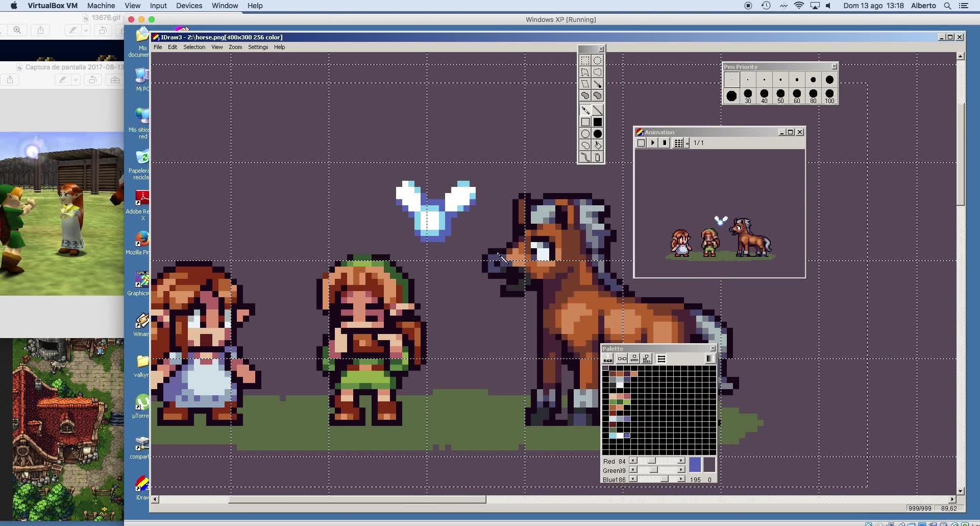Select the elliptical selection tool
The height and width of the screenshot is (526, 980).
click(x=597, y=60)
